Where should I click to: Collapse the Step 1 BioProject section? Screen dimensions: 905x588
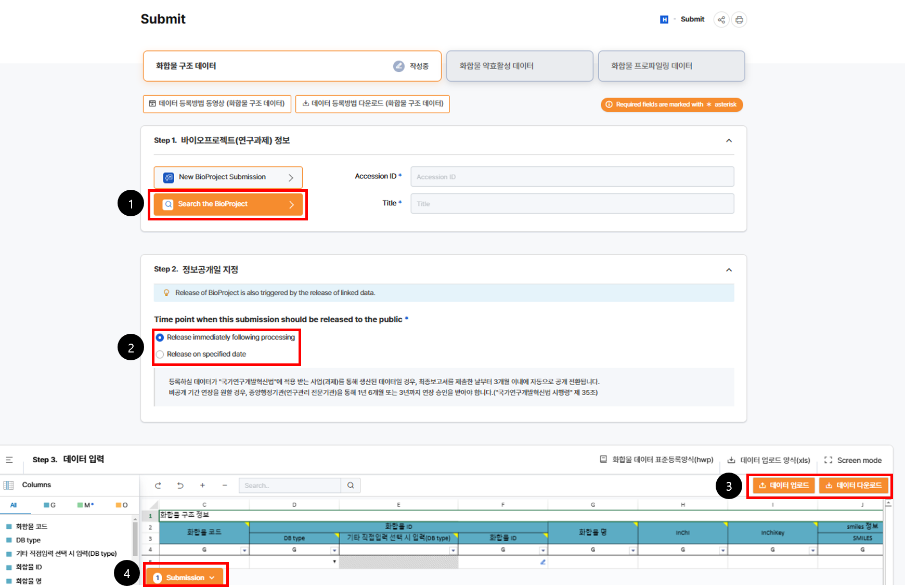729,141
